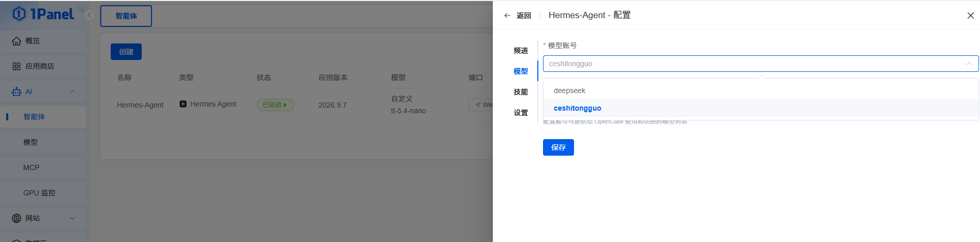Image resolution: width=980 pixels, height=242 pixels.
Task: Open 应用商店 grid icon item
Action: coord(17,66)
